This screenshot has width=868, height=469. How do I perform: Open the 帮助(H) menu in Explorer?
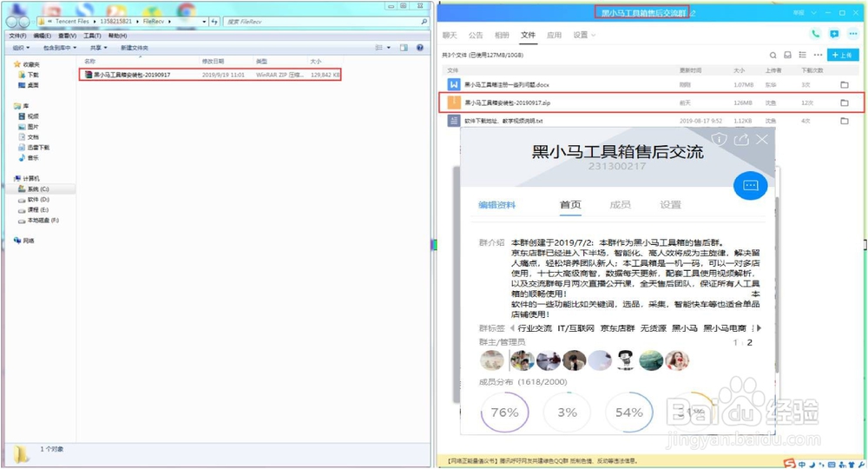tap(117, 36)
